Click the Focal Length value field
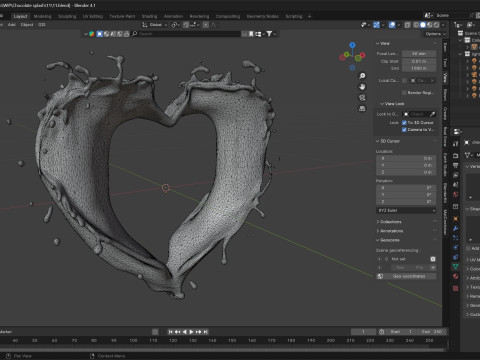Screen dimensions: 480x360 pyautogui.click(x=419, y=54)
